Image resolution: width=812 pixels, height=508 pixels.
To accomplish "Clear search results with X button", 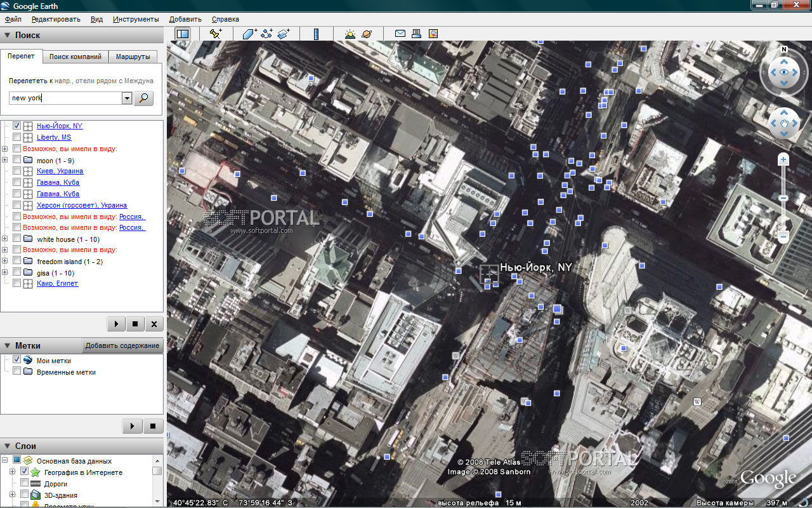I will 154,324.
